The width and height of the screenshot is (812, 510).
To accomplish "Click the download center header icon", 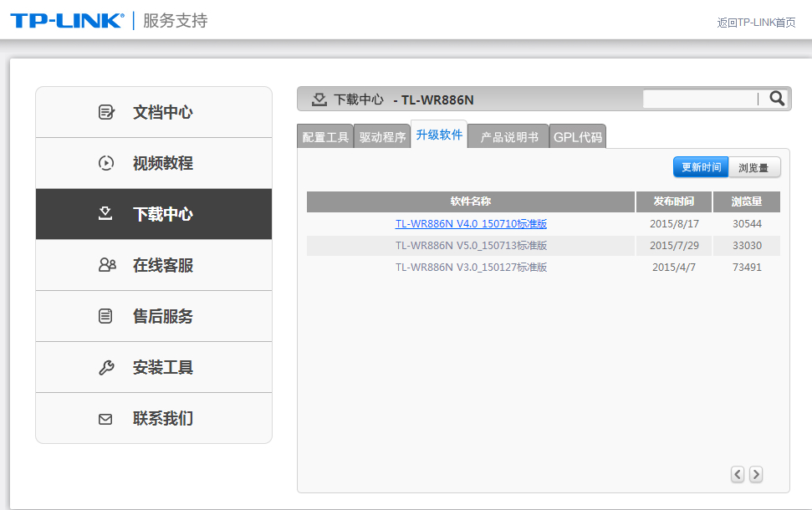I will click(319, 99).
